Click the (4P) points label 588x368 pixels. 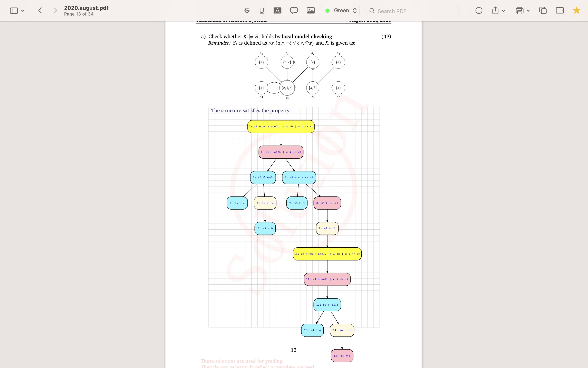pyautogui.click(x=386, y=37)
